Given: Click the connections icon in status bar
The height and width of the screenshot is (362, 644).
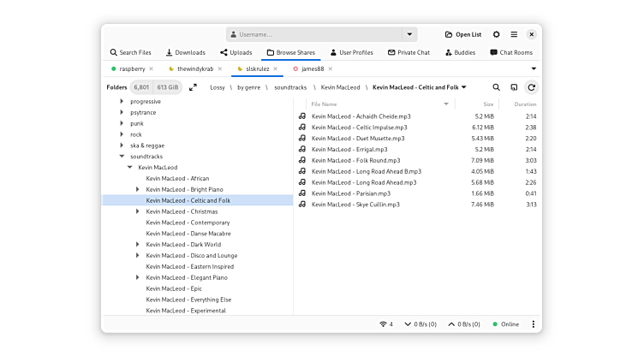Looking at the screenshot, I should coord(385,324).
